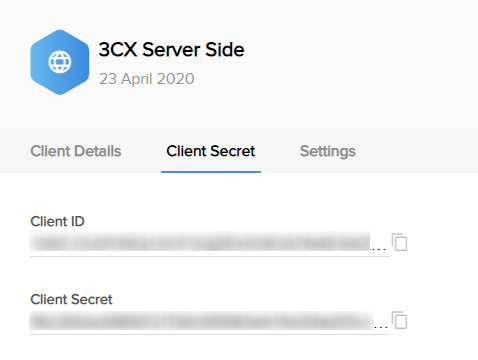The image size is (478, 360).
Task: Click empty header area right of title
Action: (x=360, y=60)
